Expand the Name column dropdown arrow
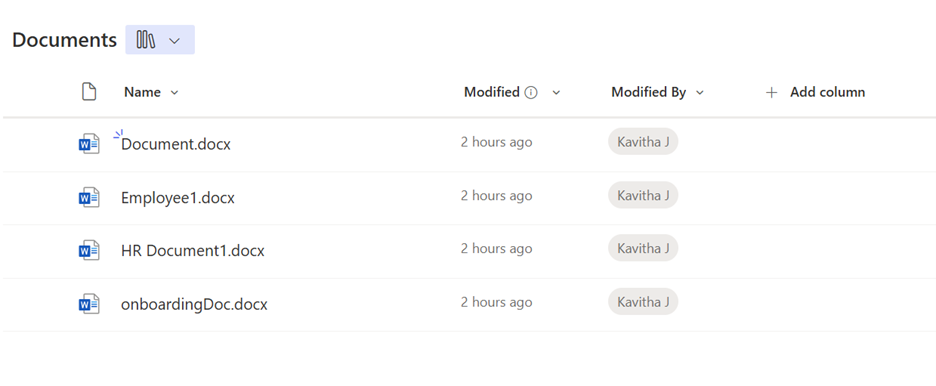Screen dimensions: 936x386 (x=174, y=92)
